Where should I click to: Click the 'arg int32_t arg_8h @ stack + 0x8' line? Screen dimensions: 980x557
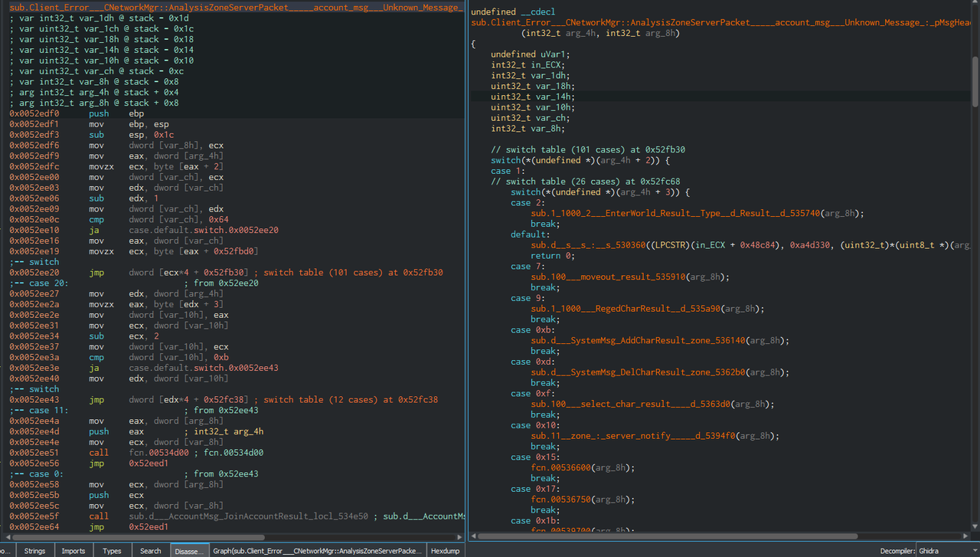tap(95, 103)
